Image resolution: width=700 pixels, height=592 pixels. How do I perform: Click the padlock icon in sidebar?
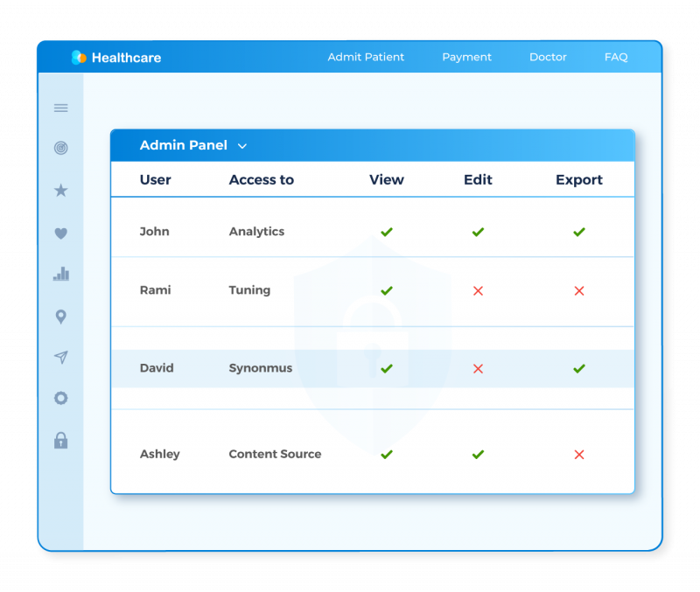(x=60, y=441)
